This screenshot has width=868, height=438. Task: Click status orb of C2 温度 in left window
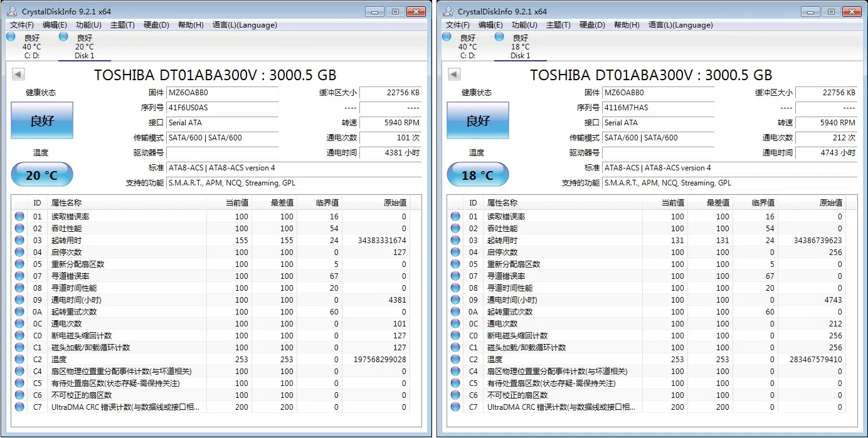tap(19, 360)
